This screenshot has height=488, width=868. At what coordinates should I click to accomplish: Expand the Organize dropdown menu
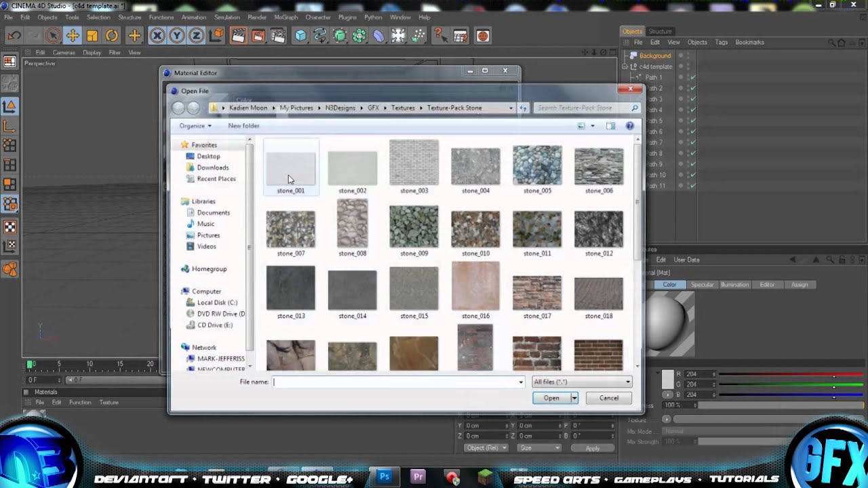coord(195,126)
